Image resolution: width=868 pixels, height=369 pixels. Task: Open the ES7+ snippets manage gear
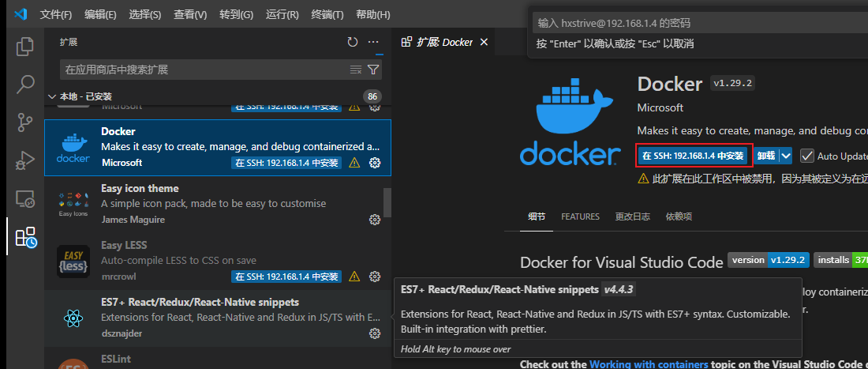click(375, 333)
